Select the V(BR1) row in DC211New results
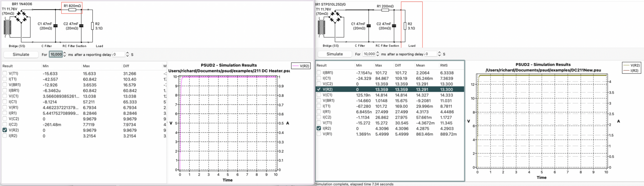This screenshot has height=186, width=644. [390, 100]
